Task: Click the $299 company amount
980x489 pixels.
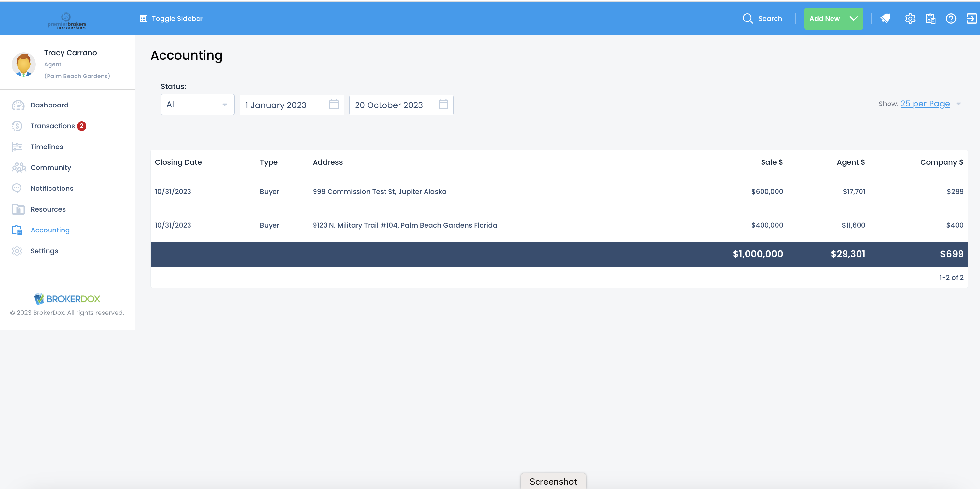Action: pos(955,192)
